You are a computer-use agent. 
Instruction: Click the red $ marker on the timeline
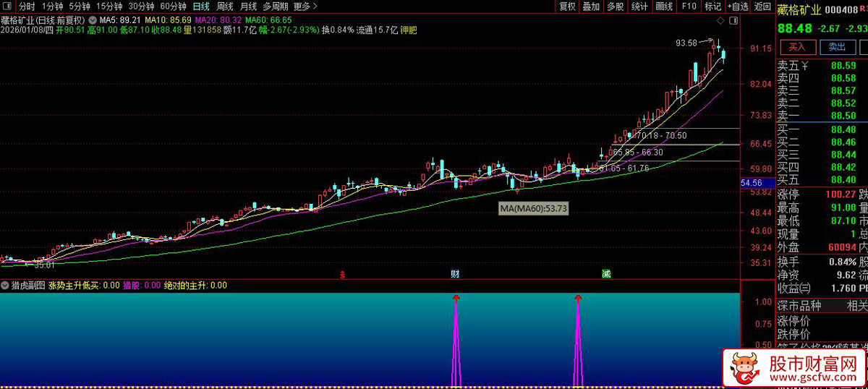click(342, 274)
